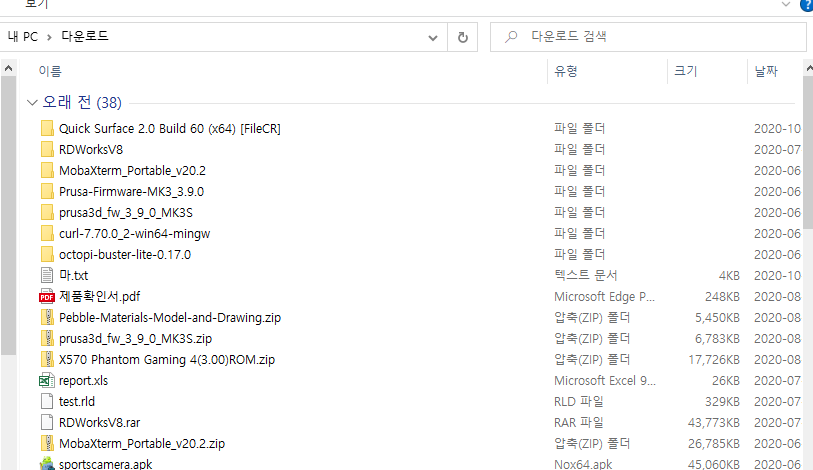Click the Nox64.apk type cell
The height and width of the screenshot is (470, 813).
click(583, 464)
